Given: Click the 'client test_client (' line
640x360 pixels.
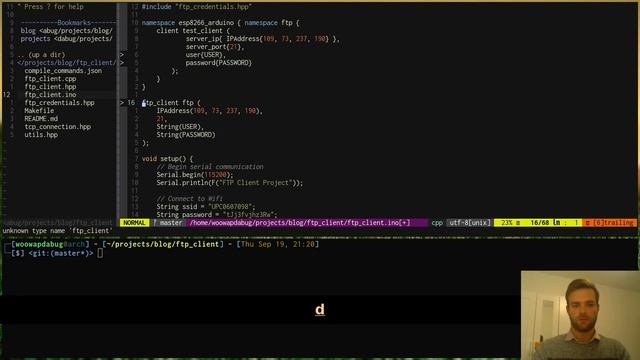Looking at the screenshot, I should coord(193,31).
